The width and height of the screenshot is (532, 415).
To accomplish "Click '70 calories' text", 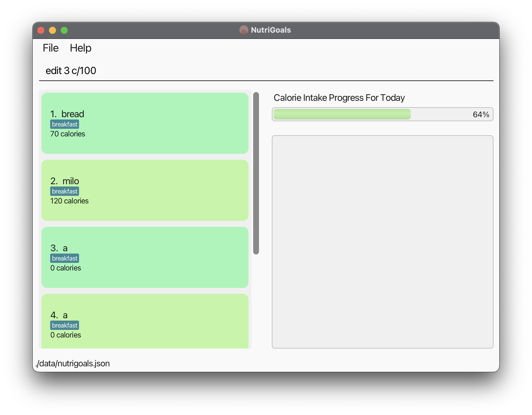I will click(x=68, y=134).
